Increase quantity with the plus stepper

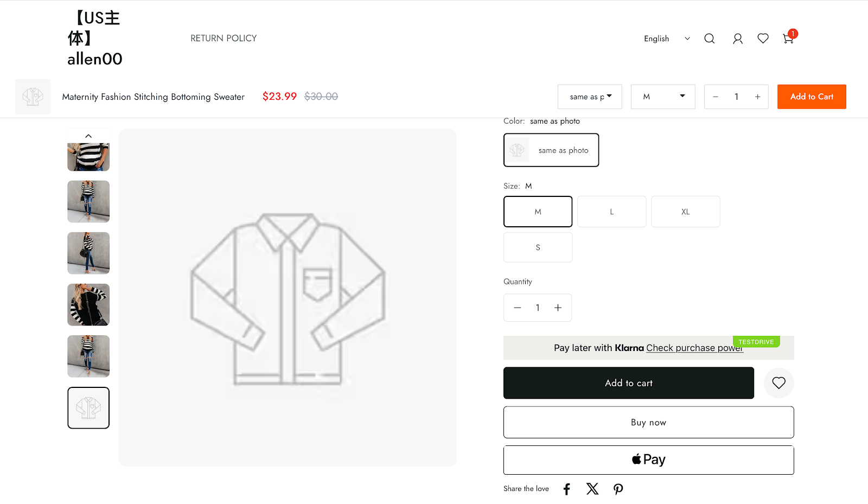click(x=558, y=308)
